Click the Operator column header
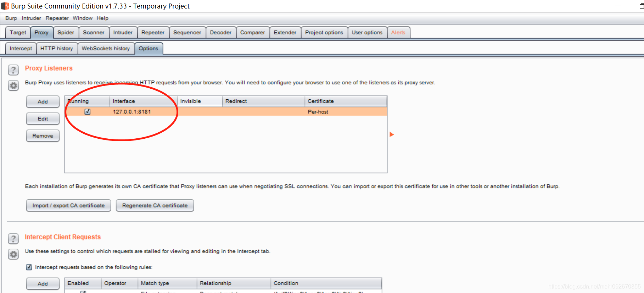Viewport: 644px width, 293px height. (120, 283)
